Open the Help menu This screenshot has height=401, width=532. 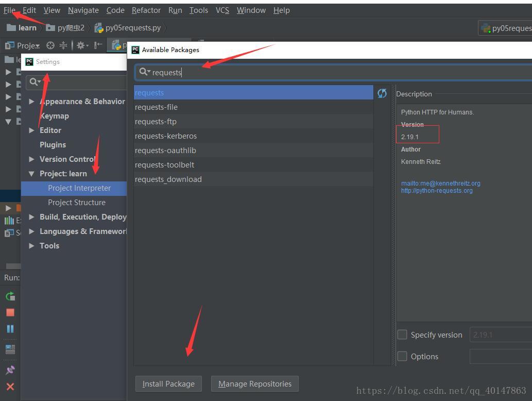pyautogui.click(x=282, y=10)
